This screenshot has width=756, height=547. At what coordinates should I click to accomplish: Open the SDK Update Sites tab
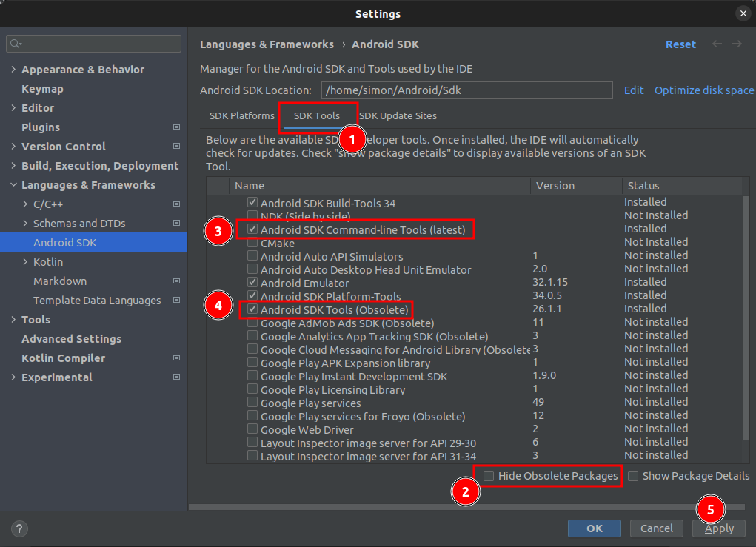pos(398,116)
